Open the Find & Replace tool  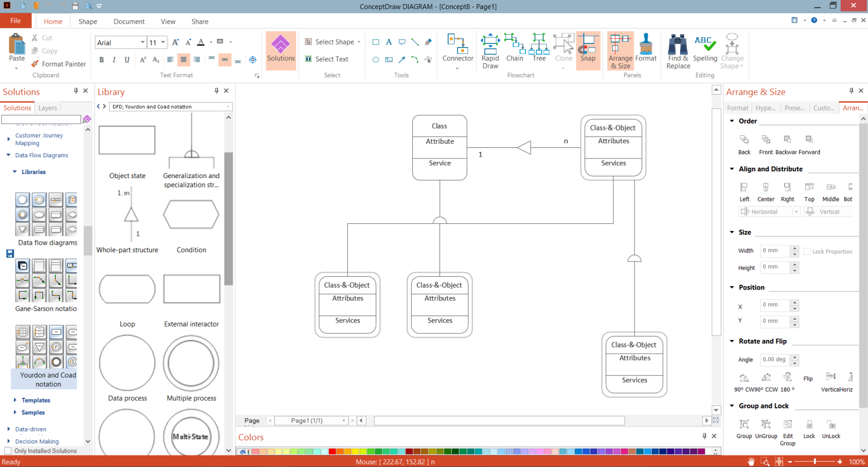click(x=678, y=45)
